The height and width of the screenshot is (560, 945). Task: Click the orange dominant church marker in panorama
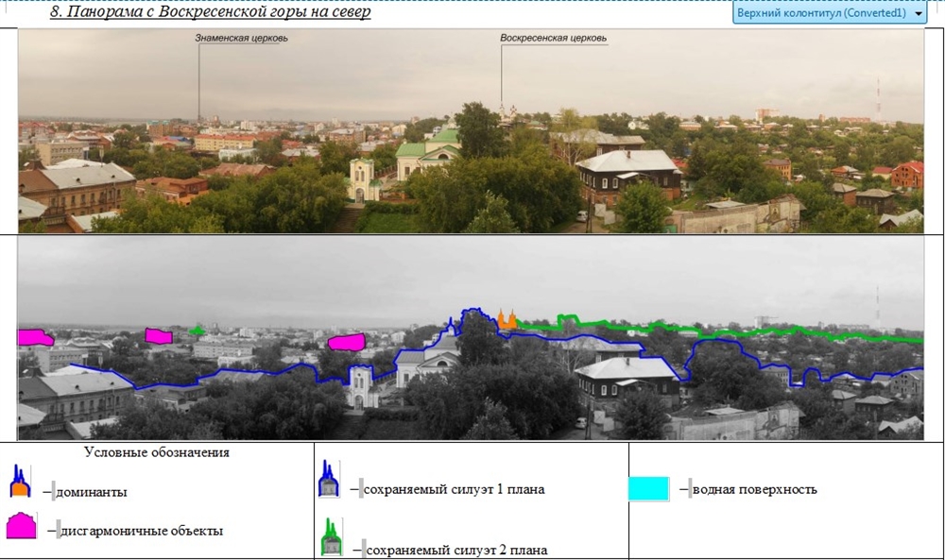coord(507,321)
